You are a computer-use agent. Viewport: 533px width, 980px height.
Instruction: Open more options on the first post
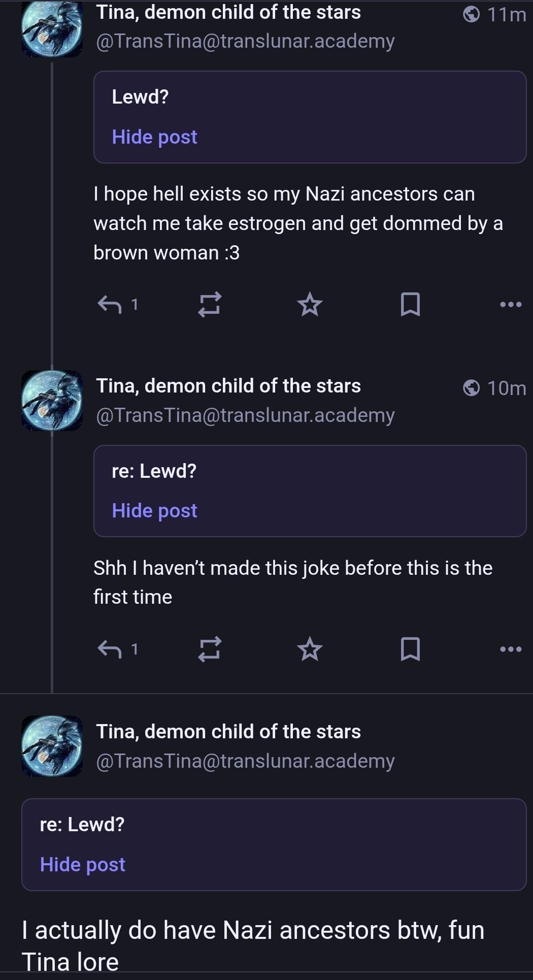point(511,305)
